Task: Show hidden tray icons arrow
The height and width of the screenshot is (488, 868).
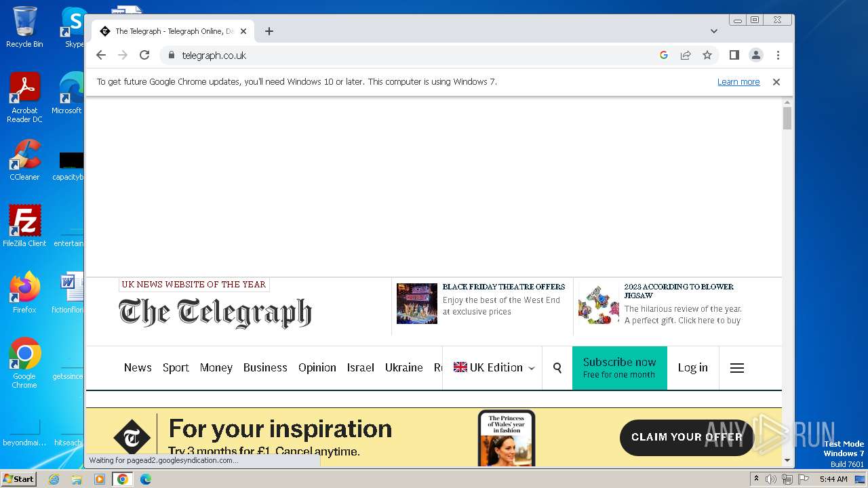Action: tap(757, 479)
